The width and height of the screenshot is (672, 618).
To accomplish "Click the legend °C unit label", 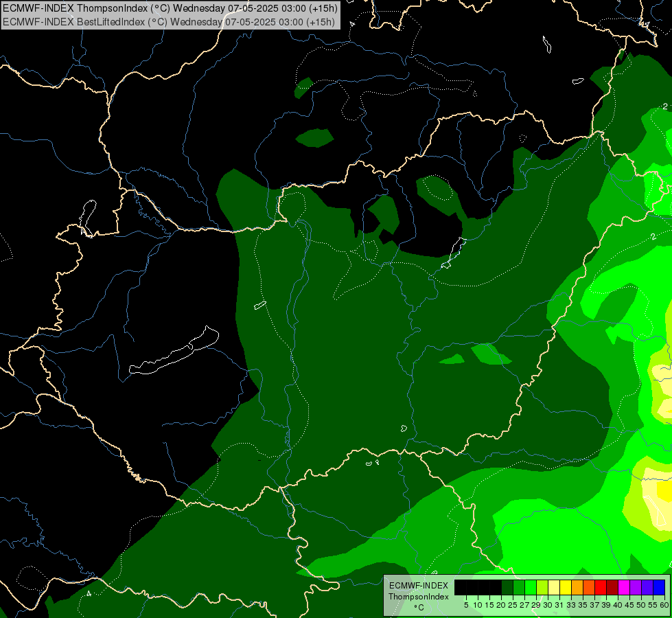I will pyautogui.click(x=419, y=607).
